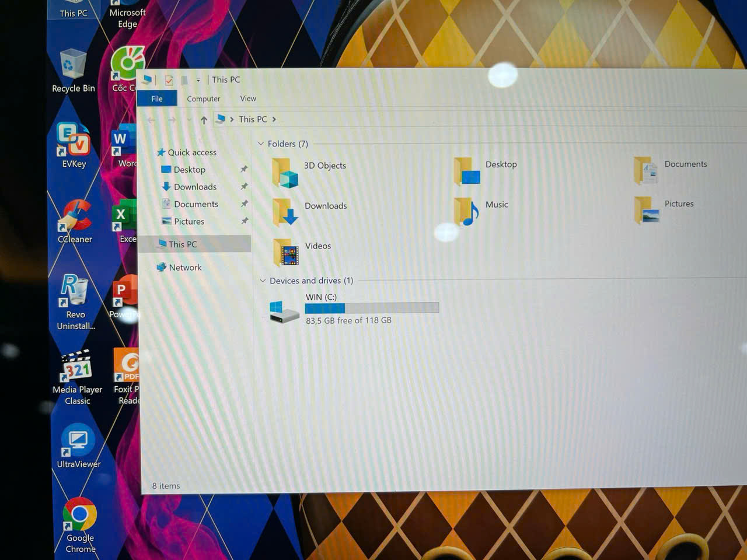Open the 3D Objects folder icon
The width and height of the screenshot is (747, 560).
click(x=285, y=172)
